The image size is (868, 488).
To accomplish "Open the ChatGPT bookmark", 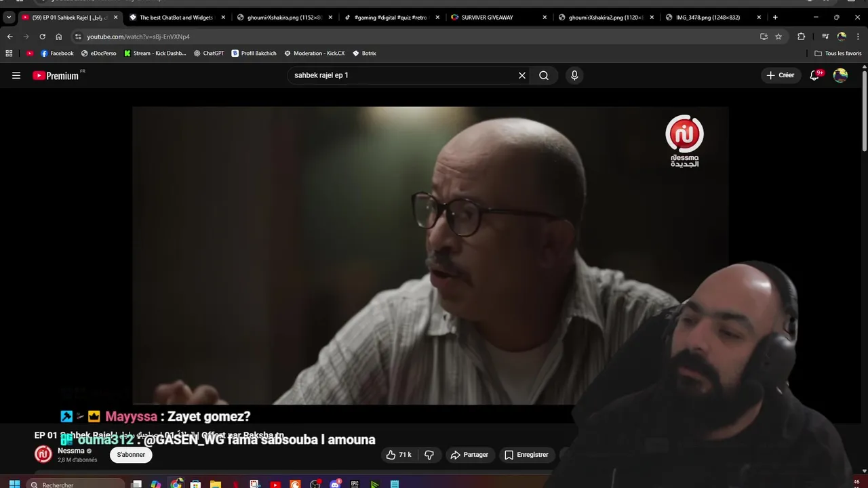I will click(x=209, y=53).
